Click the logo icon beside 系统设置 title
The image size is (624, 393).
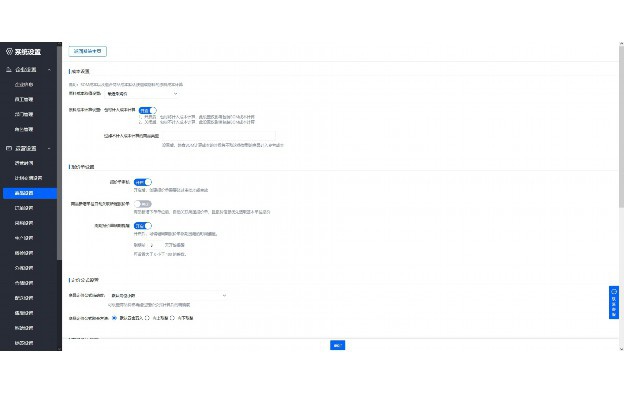[9, 52]
